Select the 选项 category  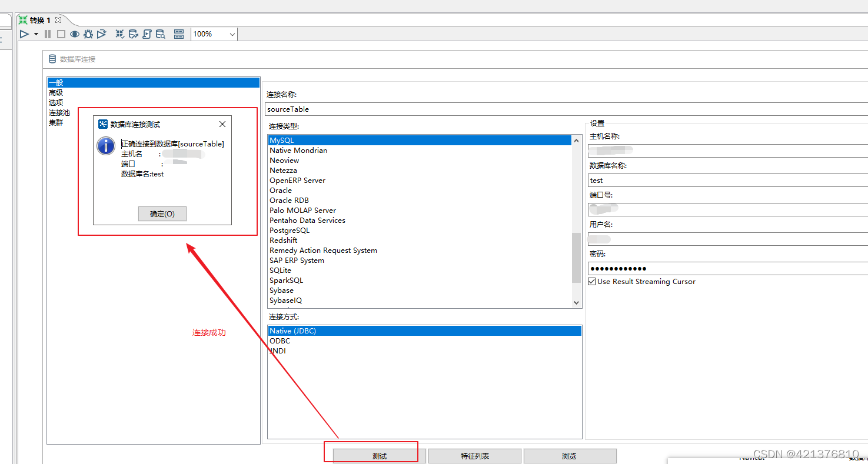(56, 102)
